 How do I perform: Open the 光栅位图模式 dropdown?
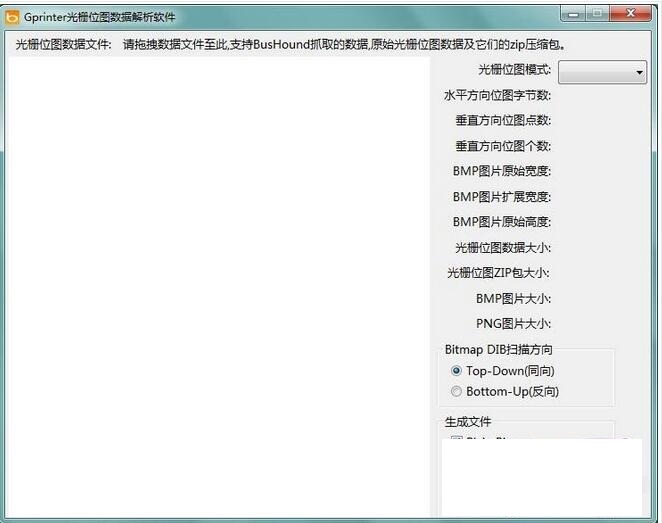point(602,72)
